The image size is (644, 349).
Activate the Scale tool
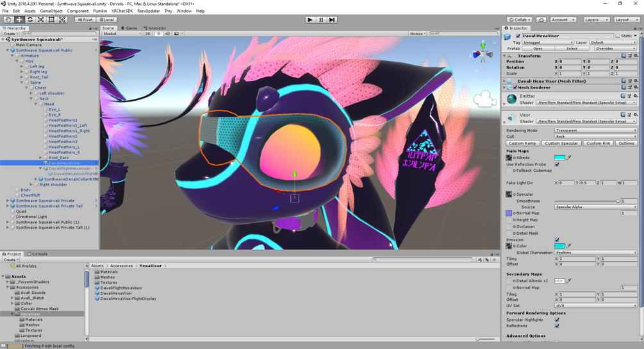point(40,20)
